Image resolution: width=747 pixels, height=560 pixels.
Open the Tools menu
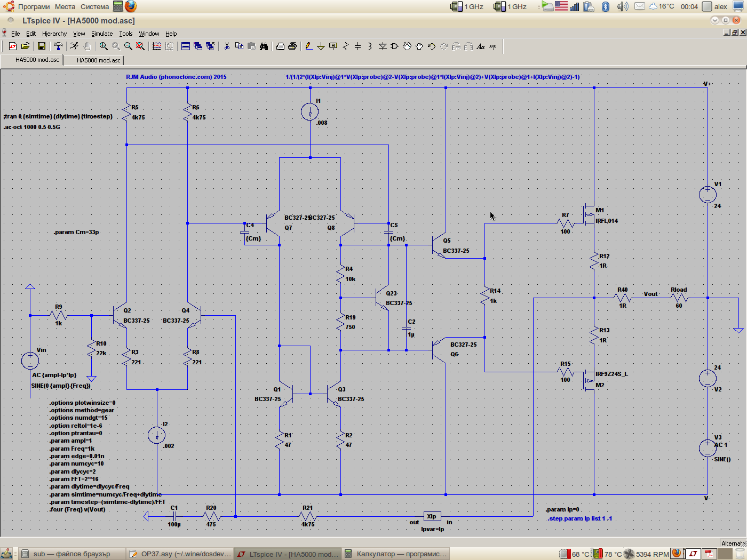click(126, 34)
